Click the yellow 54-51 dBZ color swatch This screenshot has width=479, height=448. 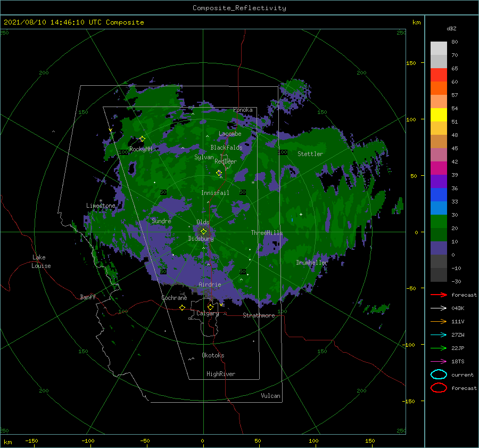tap(439, 115)
